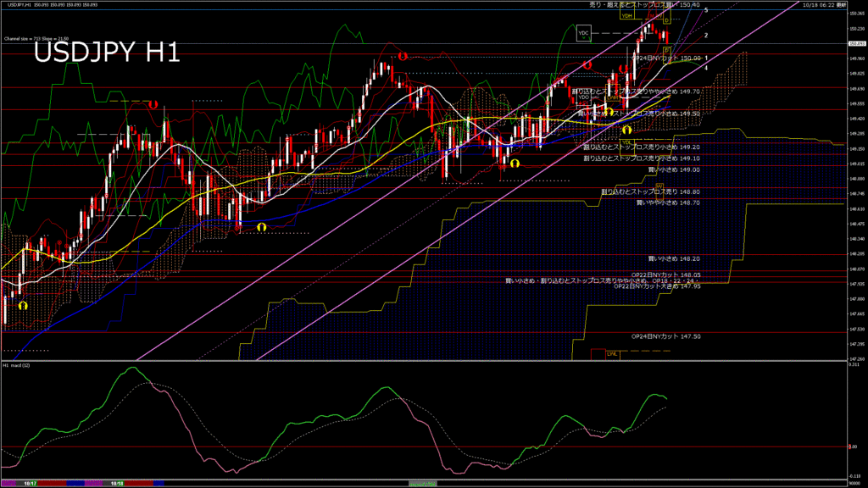Click the YDC box label
868x488 pixels.
[x=582, y=34]
